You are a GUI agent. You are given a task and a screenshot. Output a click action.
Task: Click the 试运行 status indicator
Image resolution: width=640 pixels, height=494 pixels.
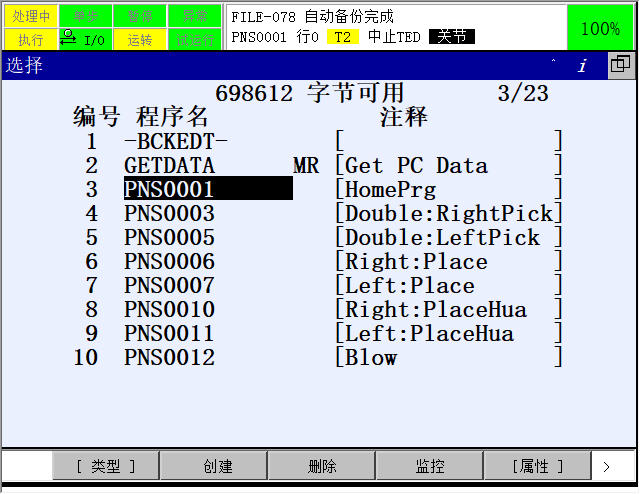click(x=195, y=39)
